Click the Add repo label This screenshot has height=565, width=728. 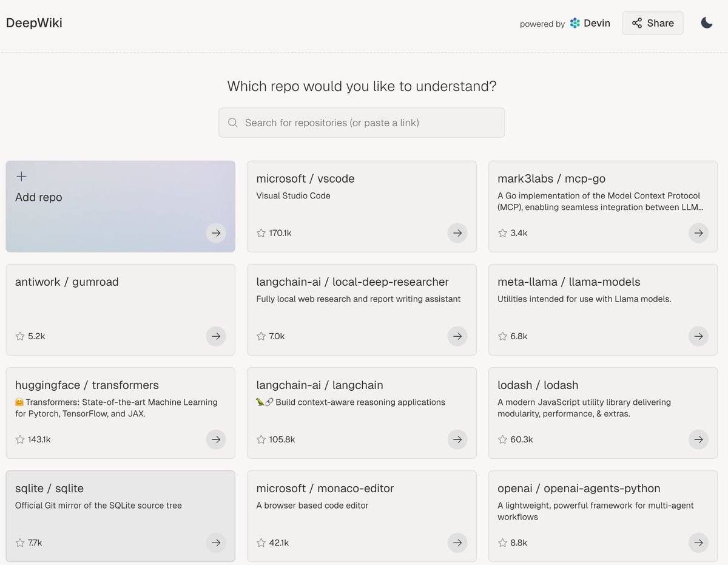pos(39,197)
